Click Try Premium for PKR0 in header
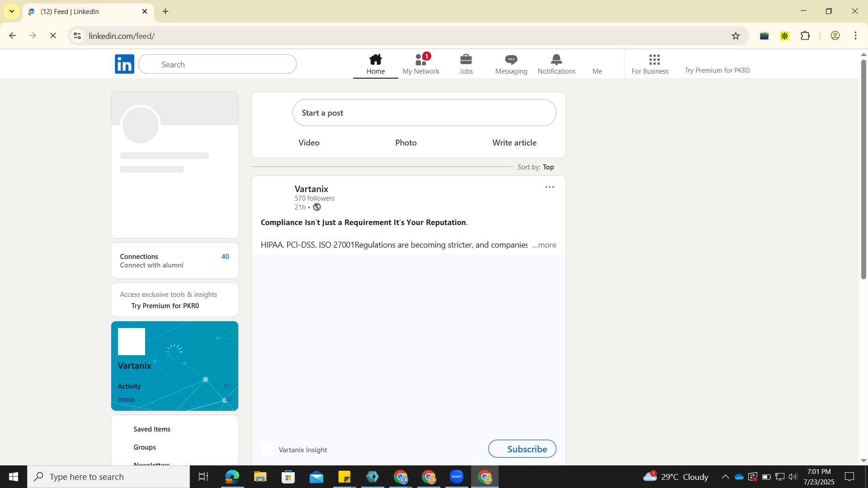This screenshot has height=488, width=868. pyautogui.click(x=717, y=70)
